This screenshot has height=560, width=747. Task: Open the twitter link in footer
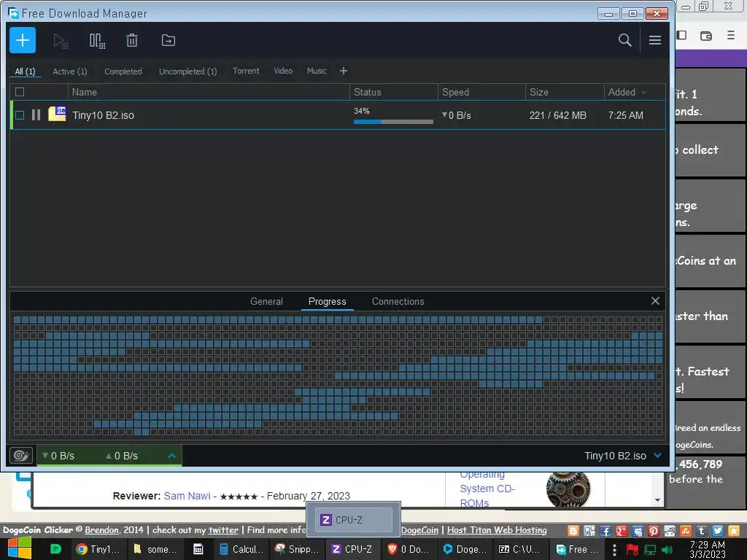pos(223,530)
